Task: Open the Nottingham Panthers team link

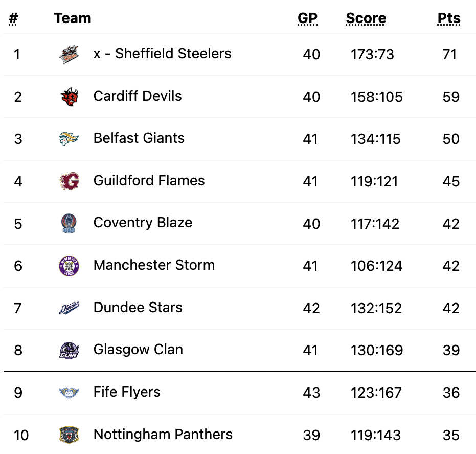Action: coord(163,434)
